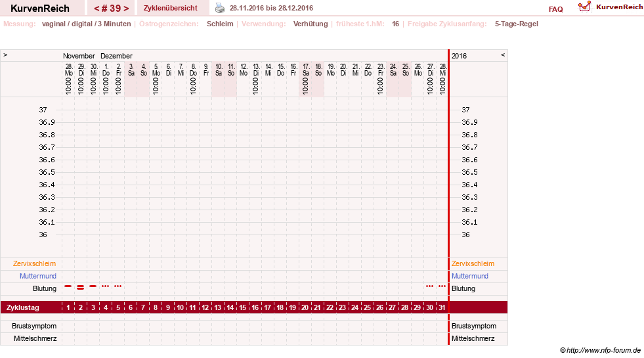
Task: Click the Schleim estrogen sign value
Action: [220, 24]
